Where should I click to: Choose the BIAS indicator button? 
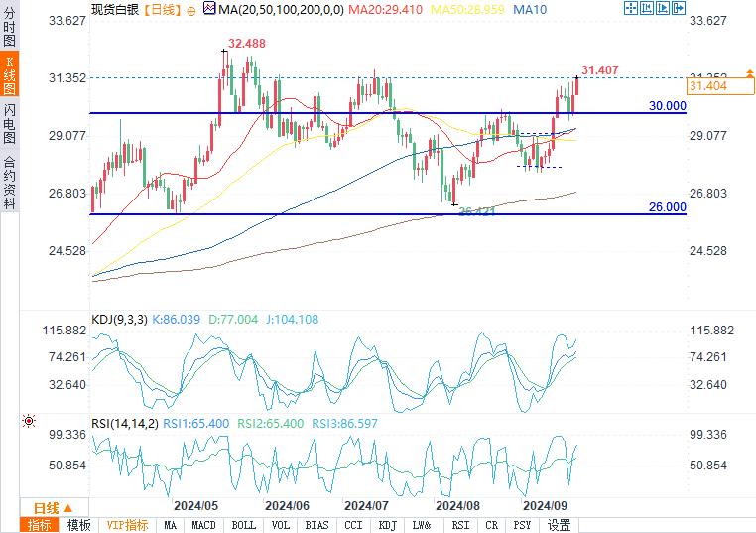316,525
